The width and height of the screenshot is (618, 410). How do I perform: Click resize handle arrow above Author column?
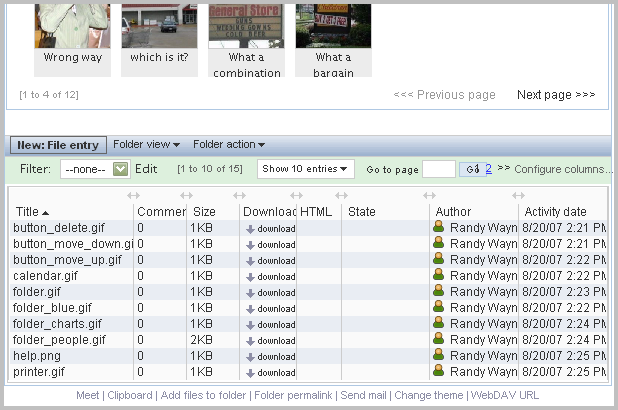[518, 195]
